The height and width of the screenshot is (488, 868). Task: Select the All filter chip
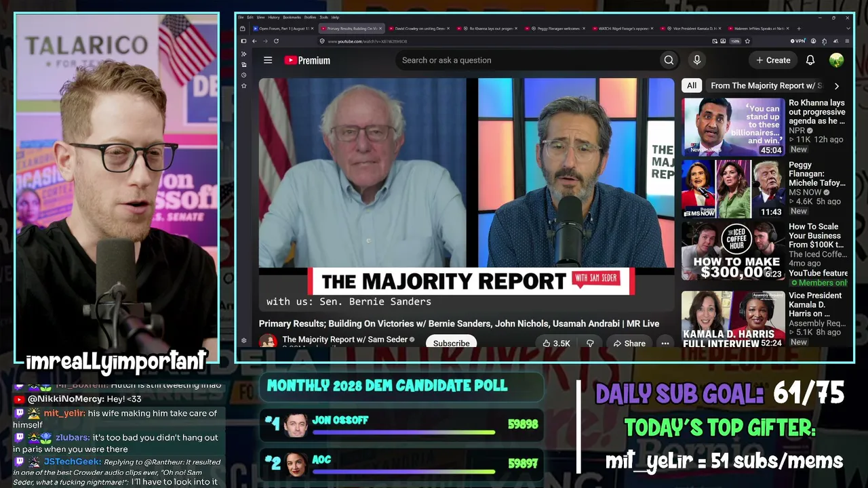(x=692, y=86)
